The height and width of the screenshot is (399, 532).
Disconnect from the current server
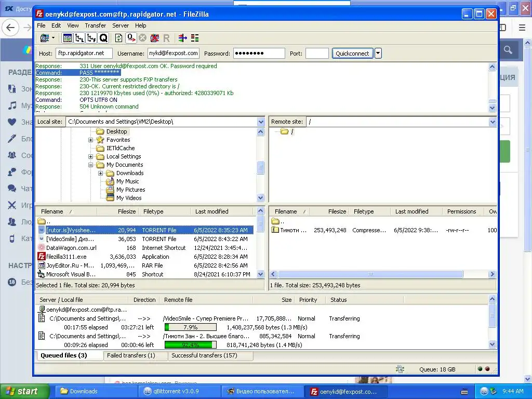[155, 38]
